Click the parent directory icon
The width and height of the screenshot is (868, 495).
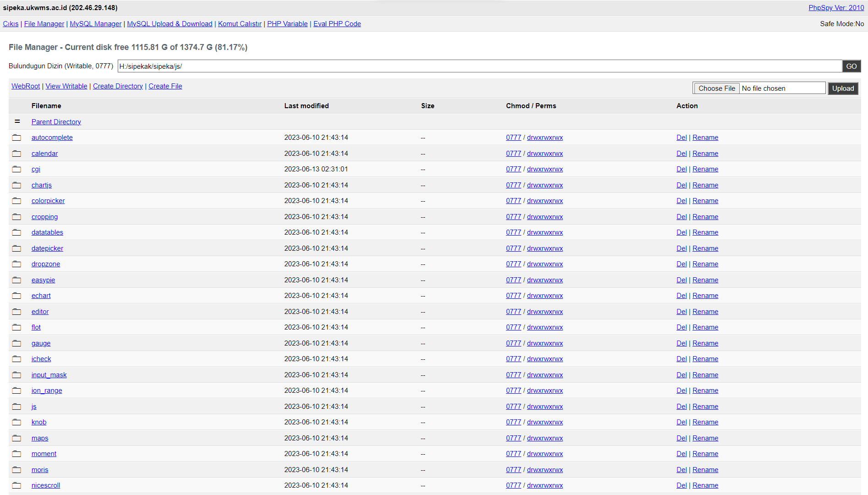click(x=17, y=121)
